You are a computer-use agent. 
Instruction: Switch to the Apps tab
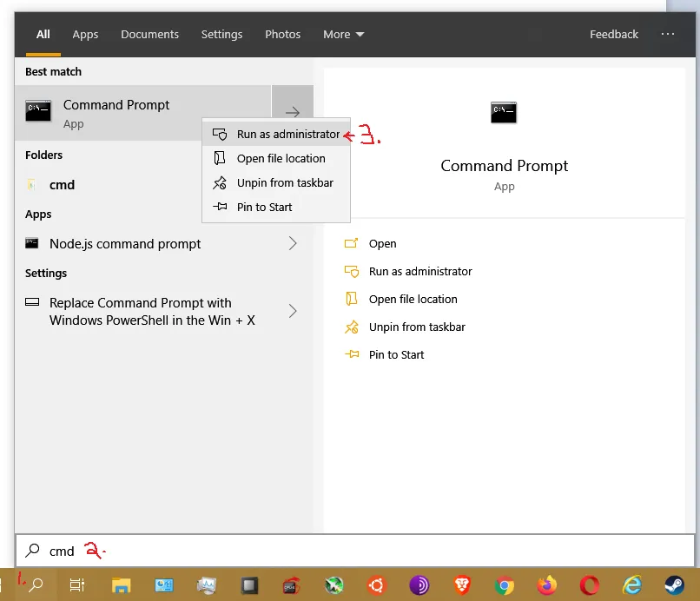click(x=85, y=35)
